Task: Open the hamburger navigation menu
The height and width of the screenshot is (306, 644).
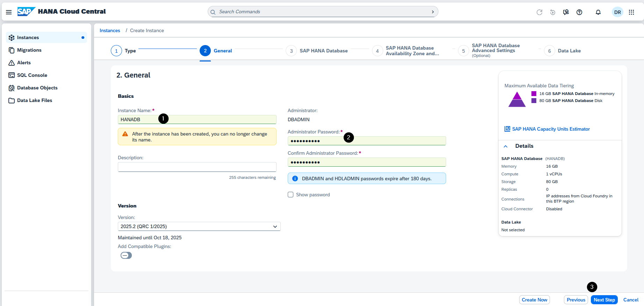Action: point(9,12)
